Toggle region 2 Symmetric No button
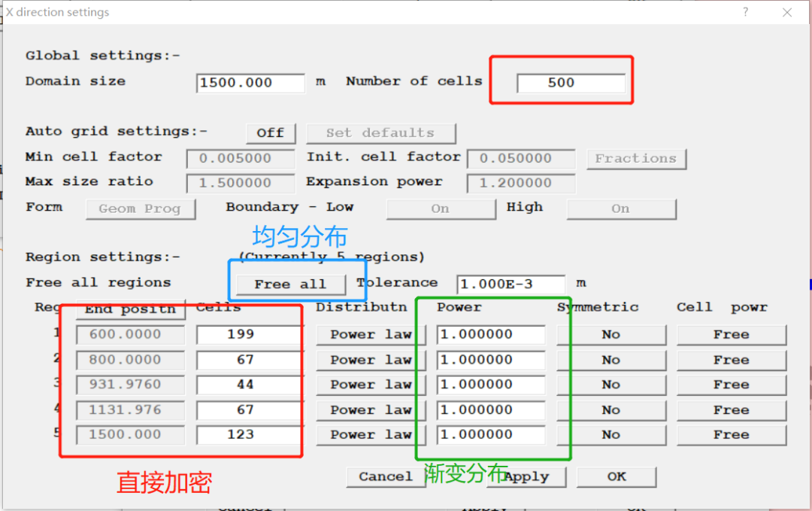812x511 pixels. (611, 360)
